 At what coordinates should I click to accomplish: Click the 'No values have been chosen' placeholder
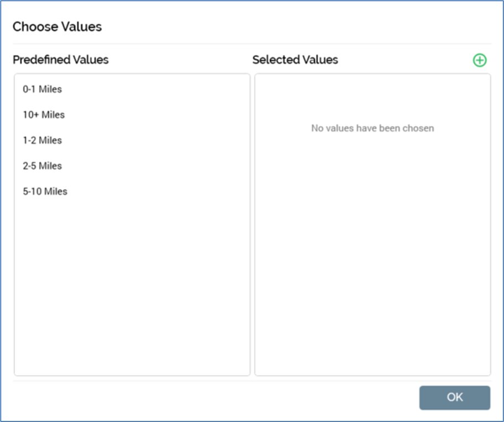[372, 128]
